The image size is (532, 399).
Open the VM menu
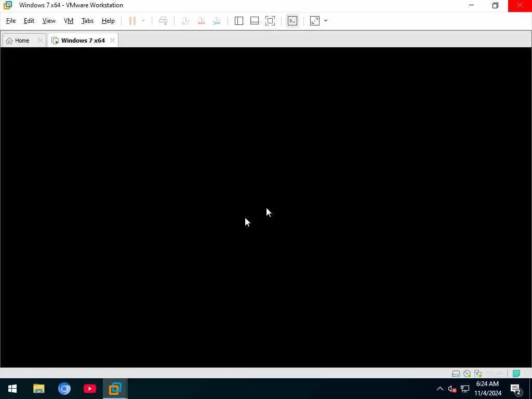(x=69, y=21)
